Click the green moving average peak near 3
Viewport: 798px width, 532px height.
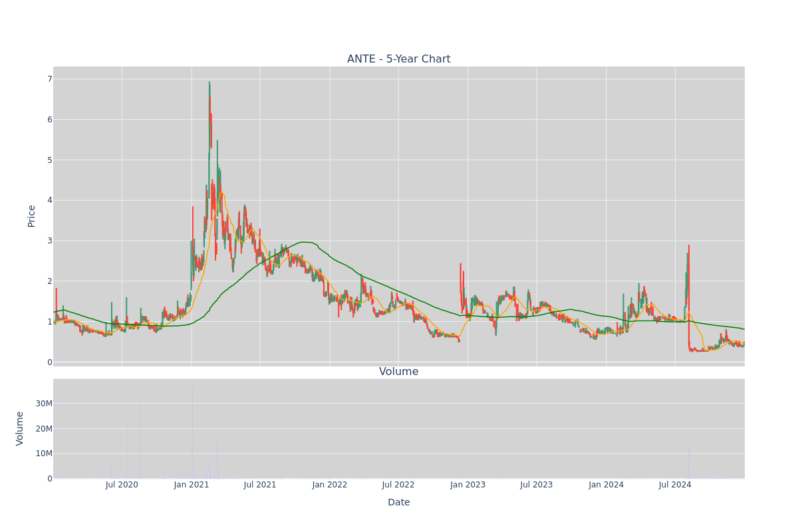click(303, 242)
